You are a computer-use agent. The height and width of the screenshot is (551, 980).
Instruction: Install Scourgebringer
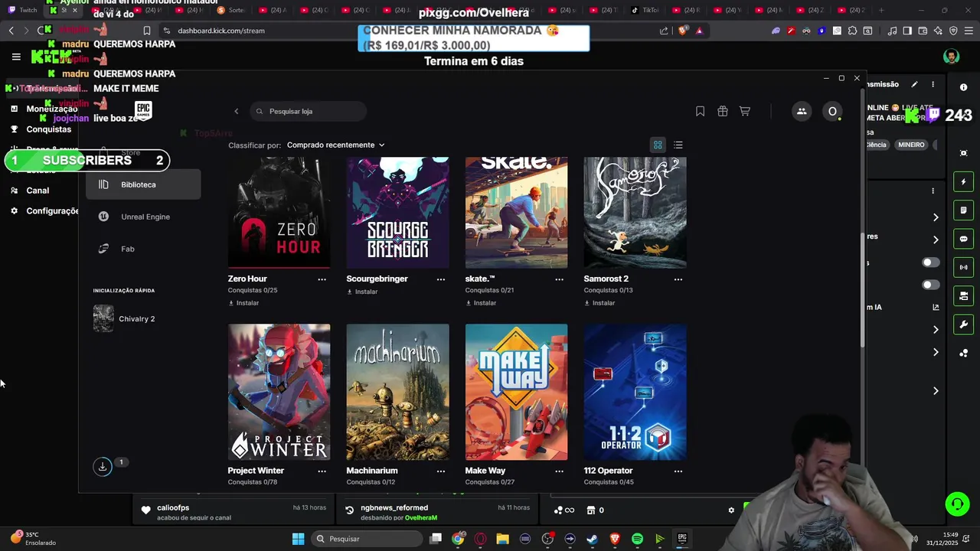click(x=362, y=292)
